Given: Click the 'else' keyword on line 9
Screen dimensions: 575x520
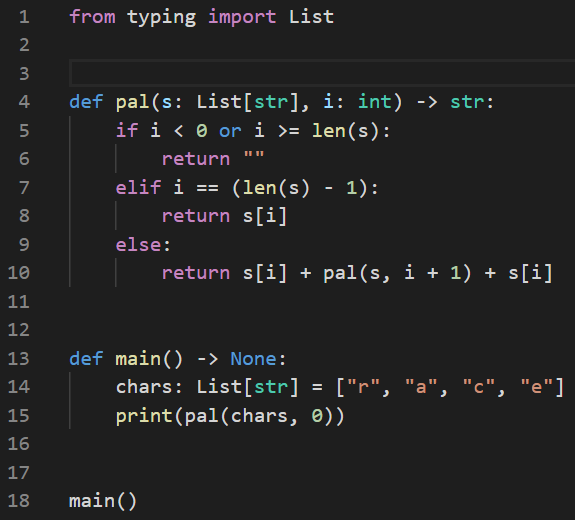Looking at the screenshot, I should pyautogui.click(x=138, y=245).
